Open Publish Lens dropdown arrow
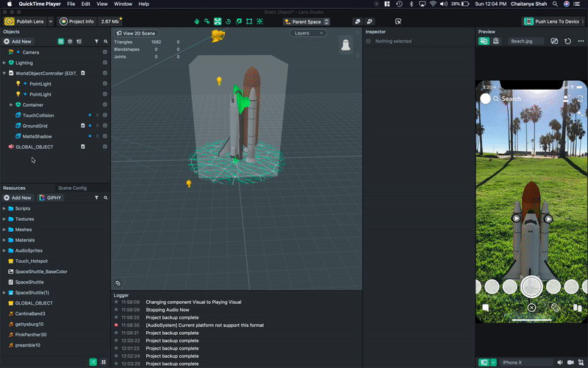This screenshot has height=368, width=588. point(51,21)
